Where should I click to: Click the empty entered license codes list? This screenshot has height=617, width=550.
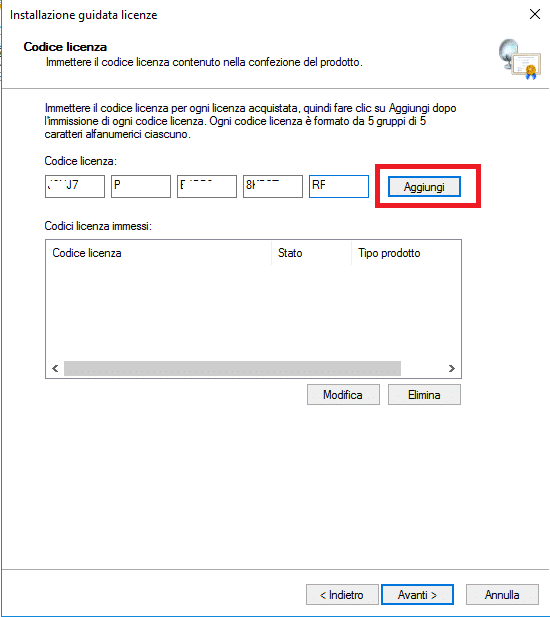tap(253, 313)
